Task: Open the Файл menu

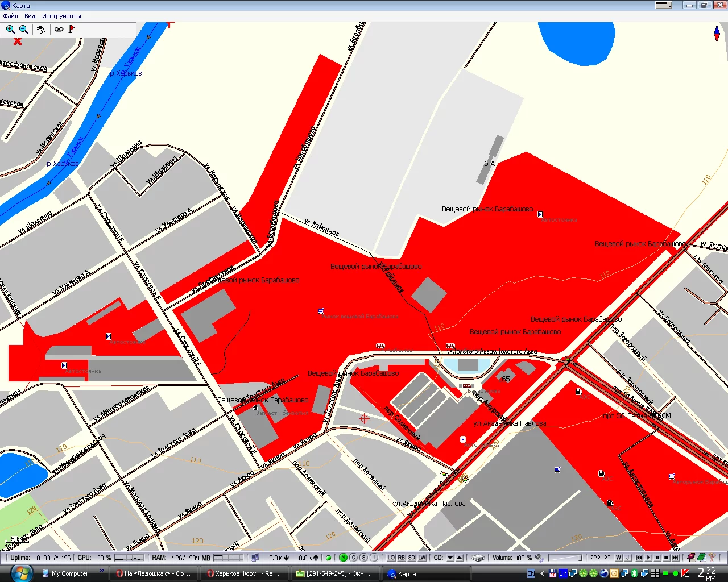Action: click(10, 16)
